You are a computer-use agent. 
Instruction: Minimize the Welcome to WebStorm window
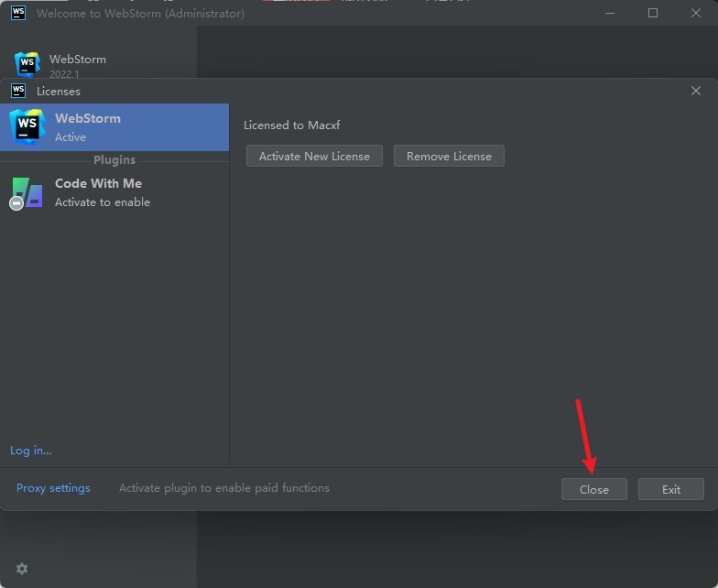tap(610, 13)
